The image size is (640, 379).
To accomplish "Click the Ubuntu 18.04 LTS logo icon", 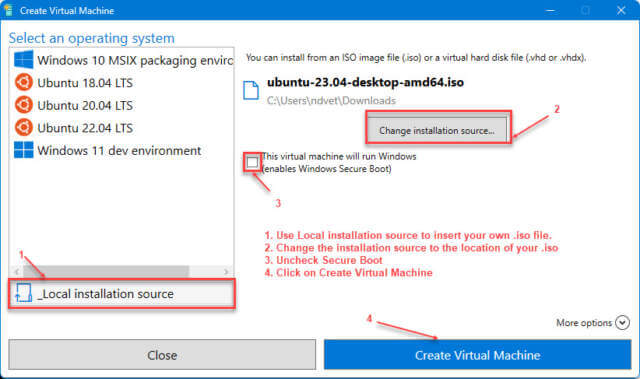I will [x=24, y=82].
